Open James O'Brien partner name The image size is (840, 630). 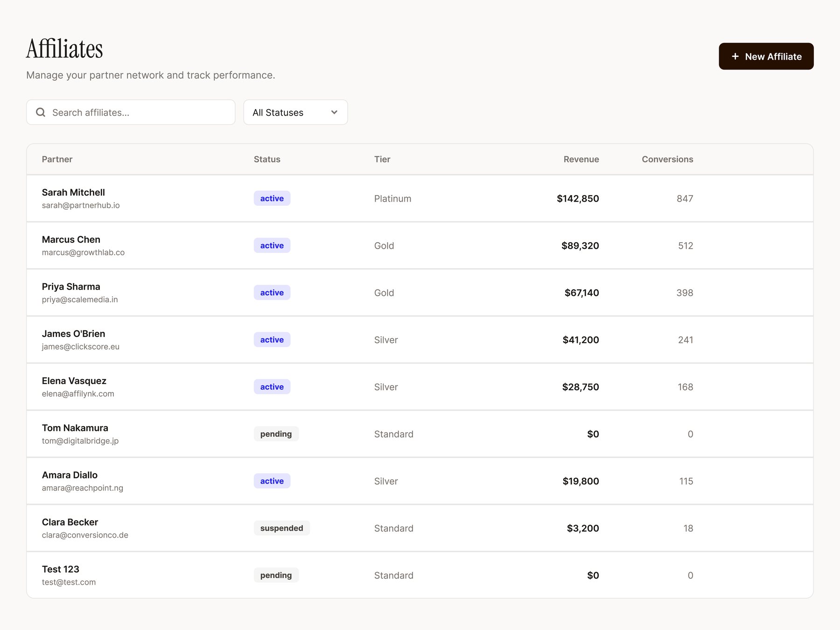coord(73,334)
